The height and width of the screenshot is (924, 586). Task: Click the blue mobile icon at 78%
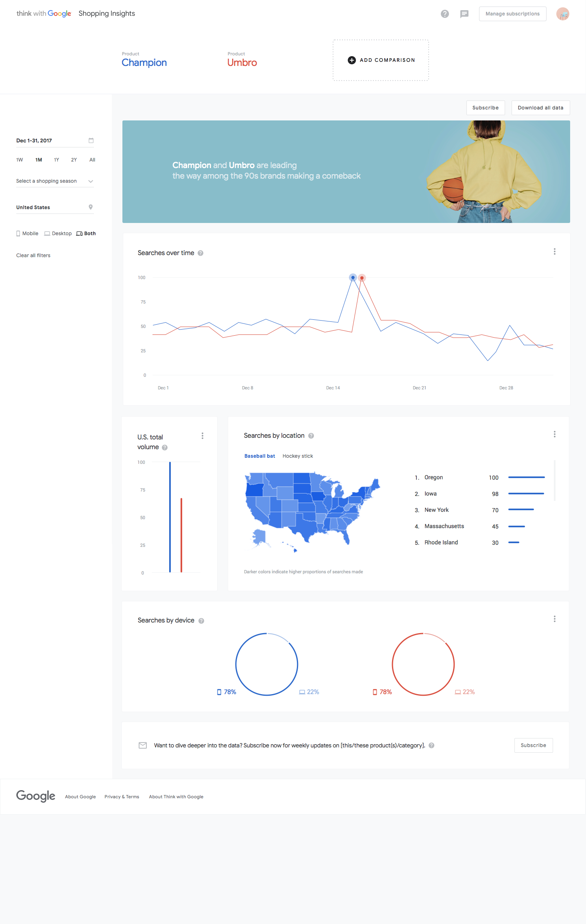click(219, 692)
